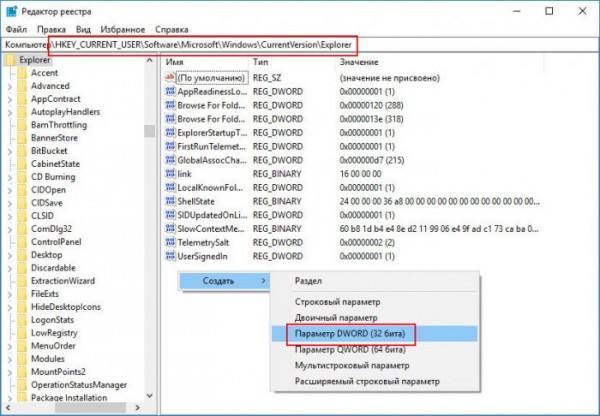Click the 0x00000002 (2) value cell
Screen dimensions: 600x416
367,242
